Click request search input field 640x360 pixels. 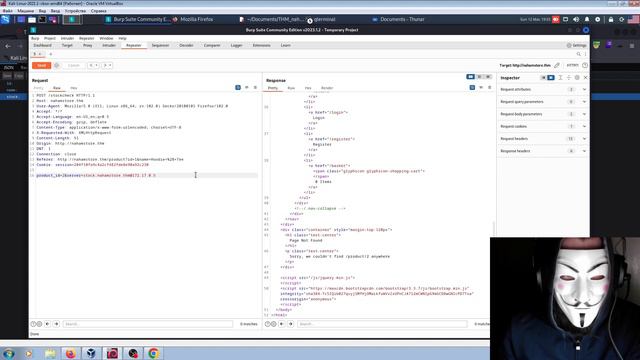click(148, 324)
